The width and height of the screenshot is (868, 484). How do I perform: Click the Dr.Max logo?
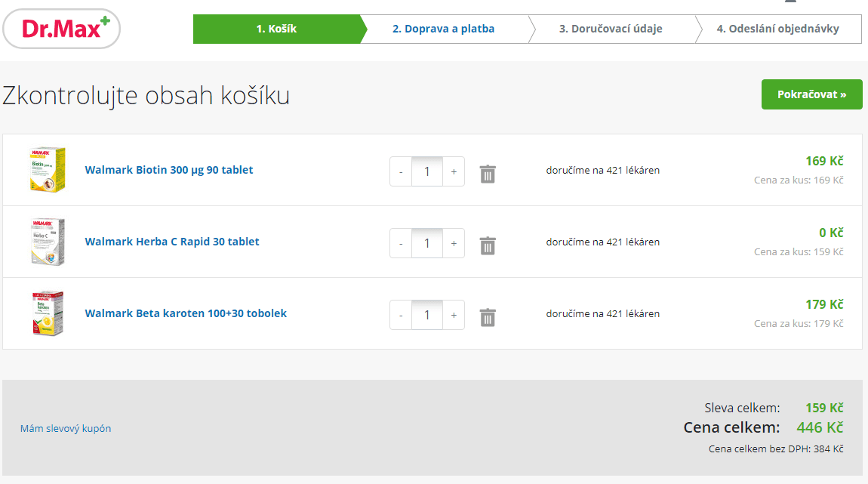tap(61, 28)
